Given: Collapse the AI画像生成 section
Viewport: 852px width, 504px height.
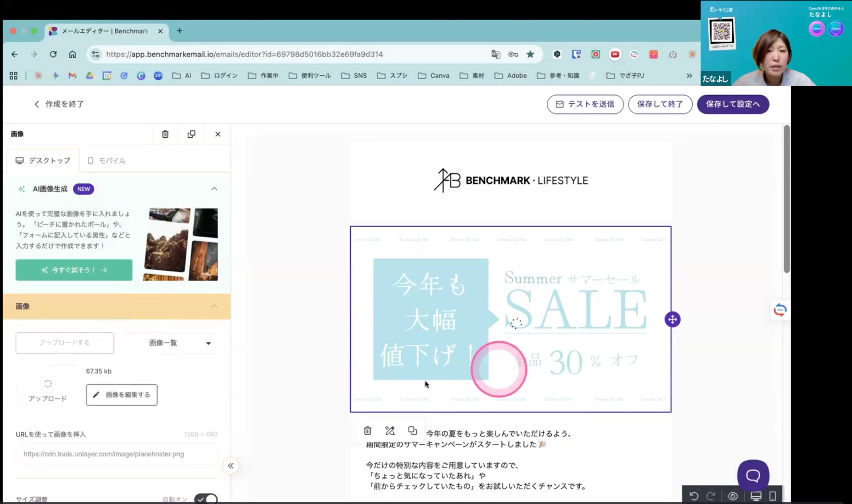Looking at the screenshot, I should (x=214, y=189).
